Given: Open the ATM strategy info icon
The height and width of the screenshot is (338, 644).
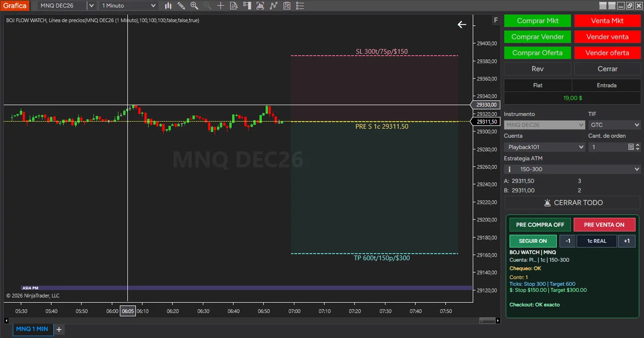Looking at the screenshot, I should tap(509, 169).
